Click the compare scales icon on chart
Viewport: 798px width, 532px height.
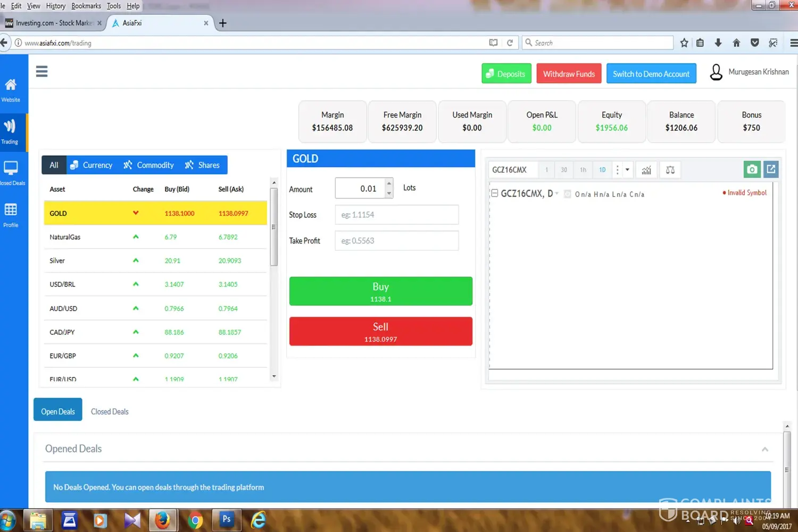coord(670,170)
